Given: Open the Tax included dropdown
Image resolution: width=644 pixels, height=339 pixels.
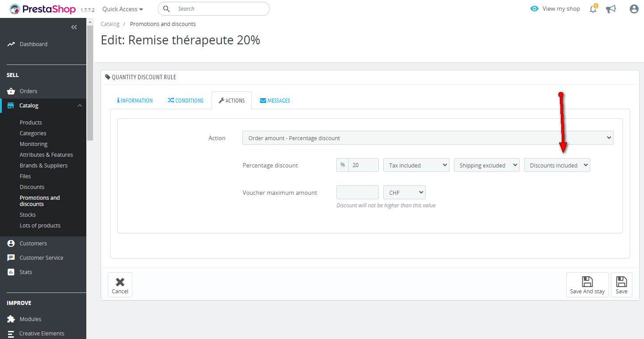Looking at the screenshot, I should 416,165.
